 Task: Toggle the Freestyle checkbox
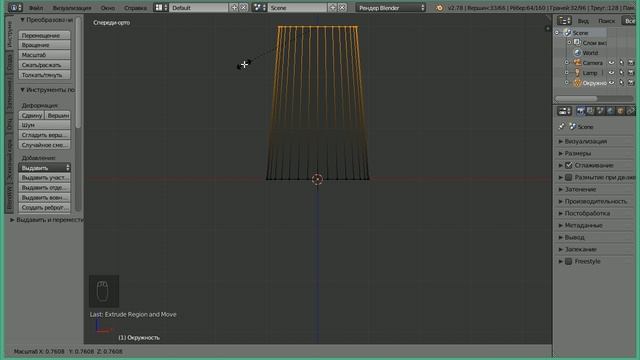569,261
